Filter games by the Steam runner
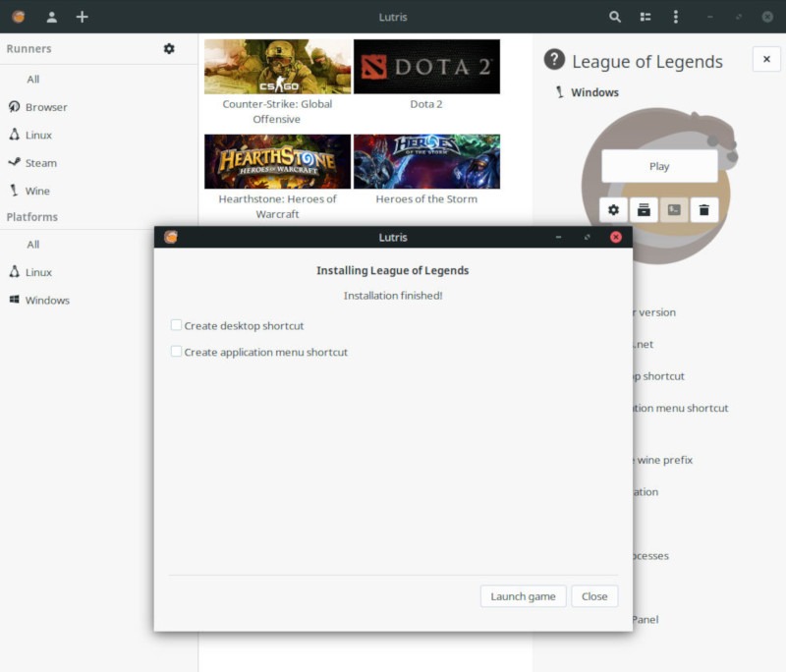The image size is (786, 672). (38, 162)
